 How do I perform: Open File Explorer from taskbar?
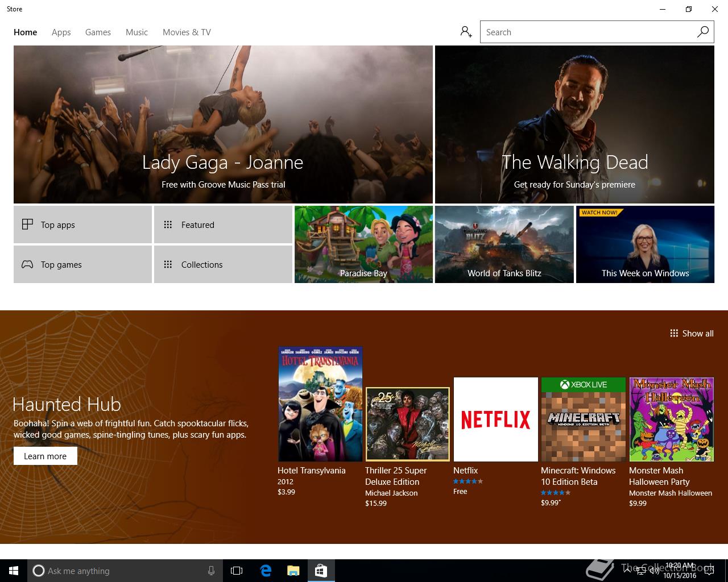pos(293,571)
